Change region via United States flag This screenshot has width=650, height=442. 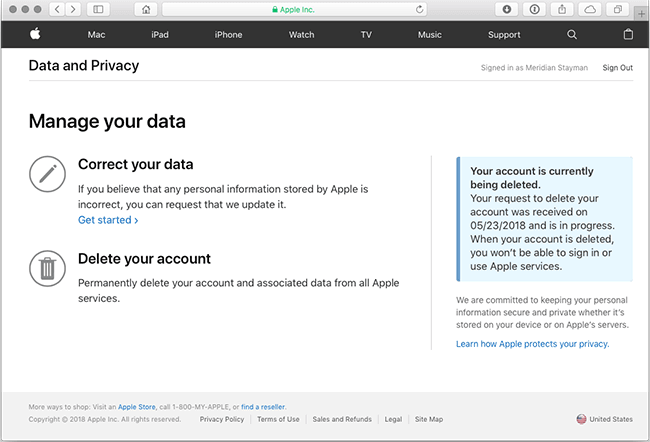(x=581, y=419)
